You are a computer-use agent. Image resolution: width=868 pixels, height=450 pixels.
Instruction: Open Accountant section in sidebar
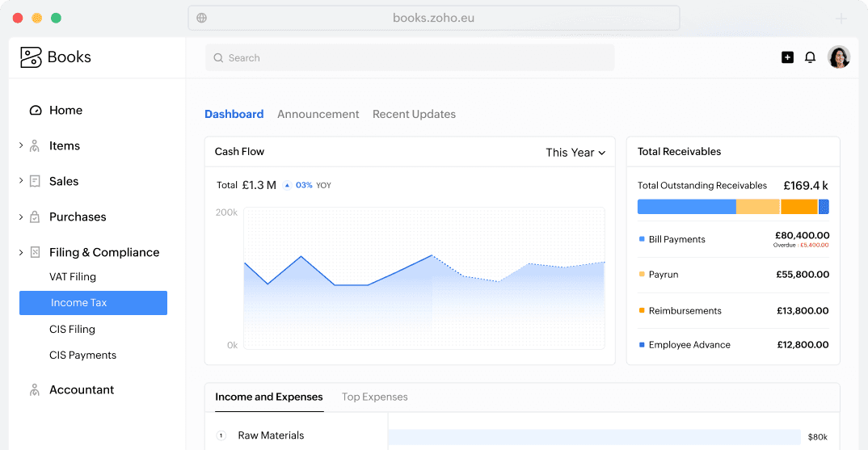tap(82, 389)
